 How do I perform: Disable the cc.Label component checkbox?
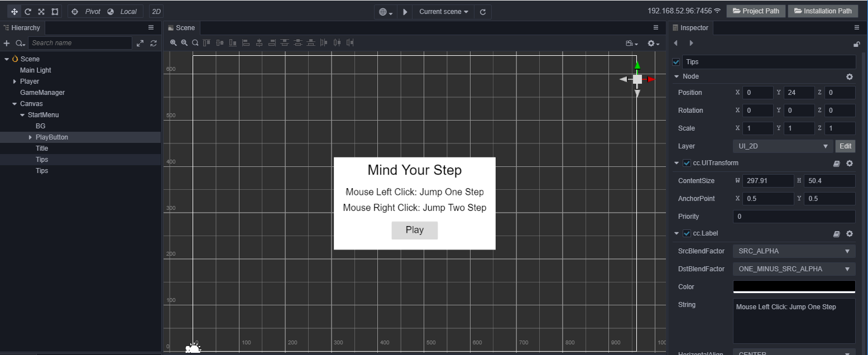point(687,233)
